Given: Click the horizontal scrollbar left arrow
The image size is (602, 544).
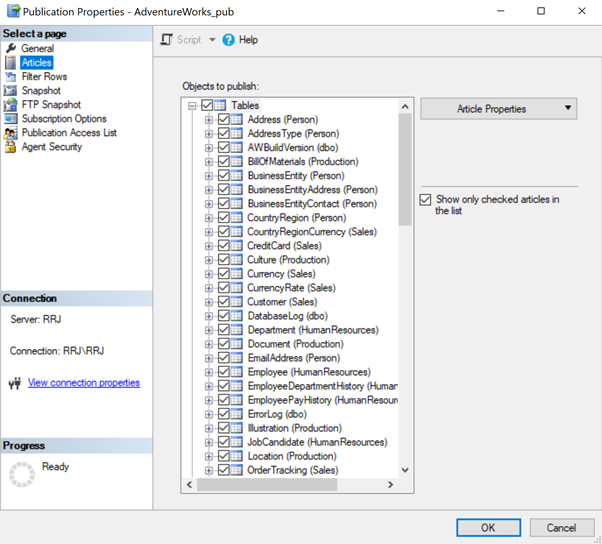Looking at the screenshot, I should 189,485.
